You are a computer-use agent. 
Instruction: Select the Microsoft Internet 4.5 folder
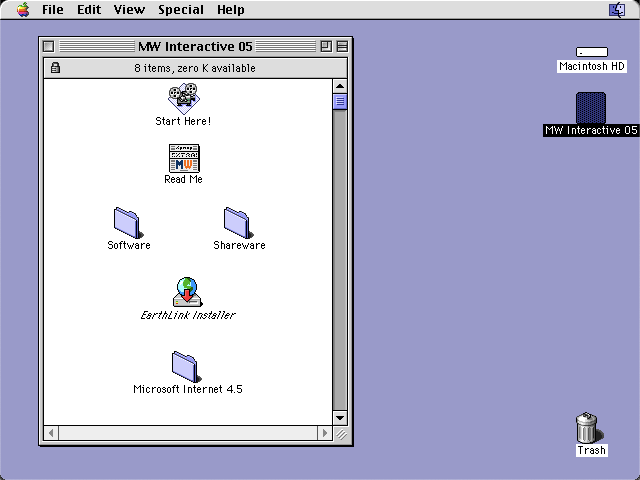[x=187, y=367]
